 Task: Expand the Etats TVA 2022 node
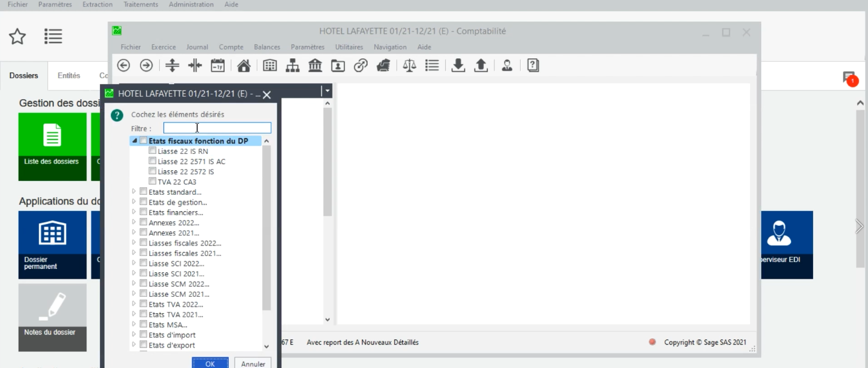click(x=134, y=304)
